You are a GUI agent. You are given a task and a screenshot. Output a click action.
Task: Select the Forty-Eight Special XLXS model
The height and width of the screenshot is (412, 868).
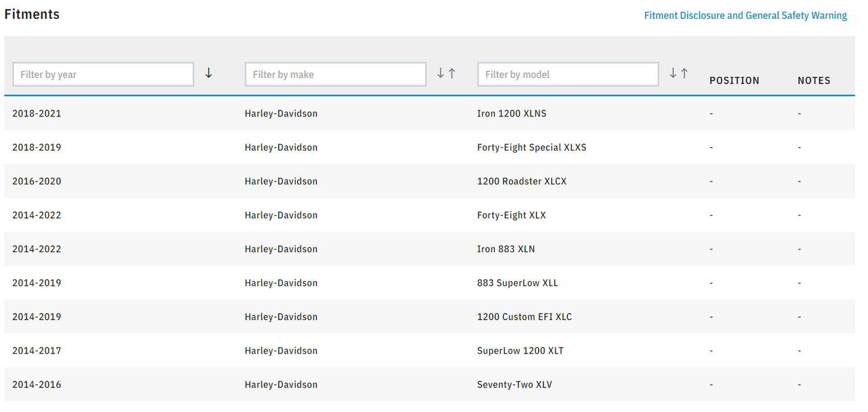[x=531, y=147]
